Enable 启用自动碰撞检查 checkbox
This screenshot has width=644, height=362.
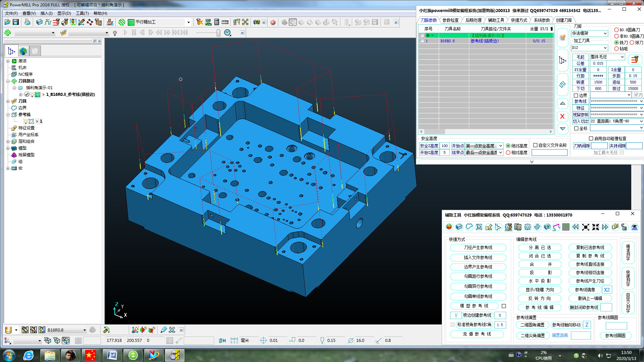[591, 138]
